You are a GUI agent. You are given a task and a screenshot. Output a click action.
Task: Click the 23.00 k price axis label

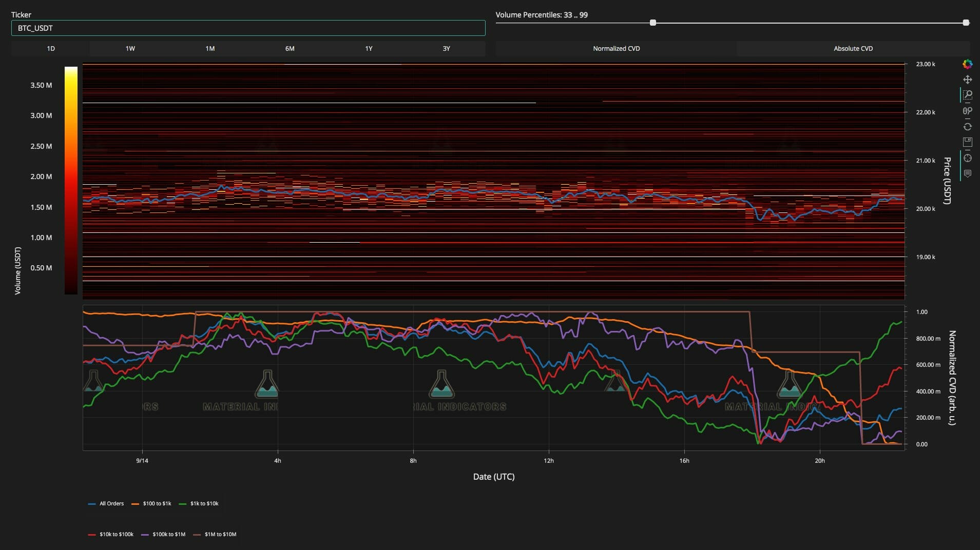tap(926, 64)
